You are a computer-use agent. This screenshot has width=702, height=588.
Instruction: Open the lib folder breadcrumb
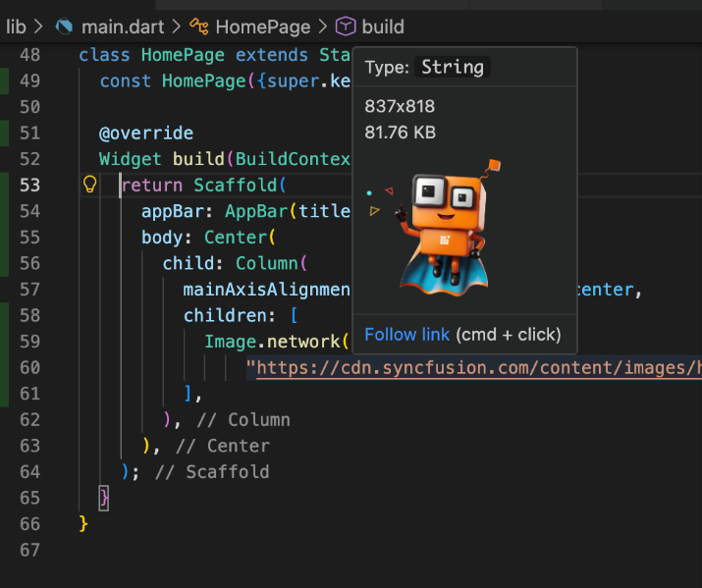pyautogui.click(x=16, y=27)
